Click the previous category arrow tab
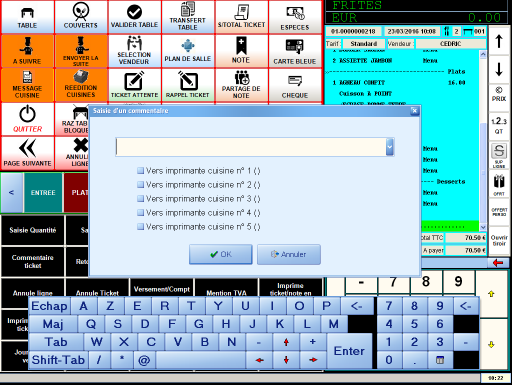Viewport: 512px width, 385px height. coord(12,193)
